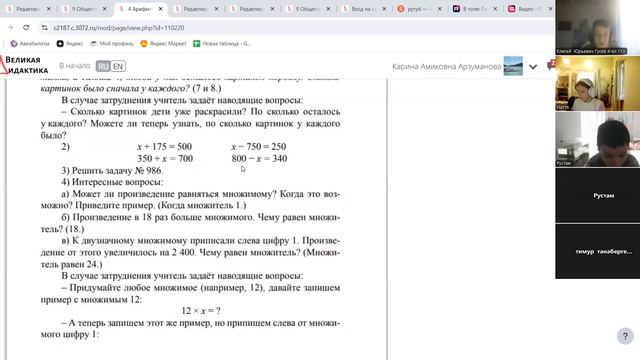This screenshot has height=360, width=640.
Task: Click the Карина Амиковна Арзуманова name
Action: 447,66
